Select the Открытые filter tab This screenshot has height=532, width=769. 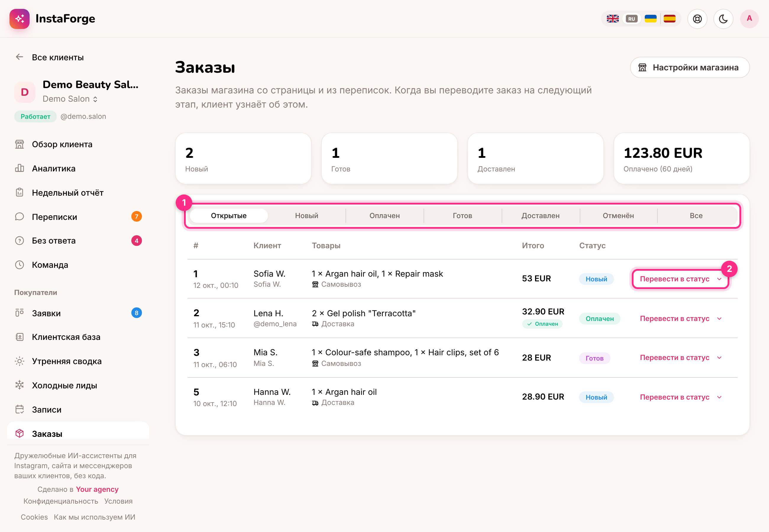229,216
